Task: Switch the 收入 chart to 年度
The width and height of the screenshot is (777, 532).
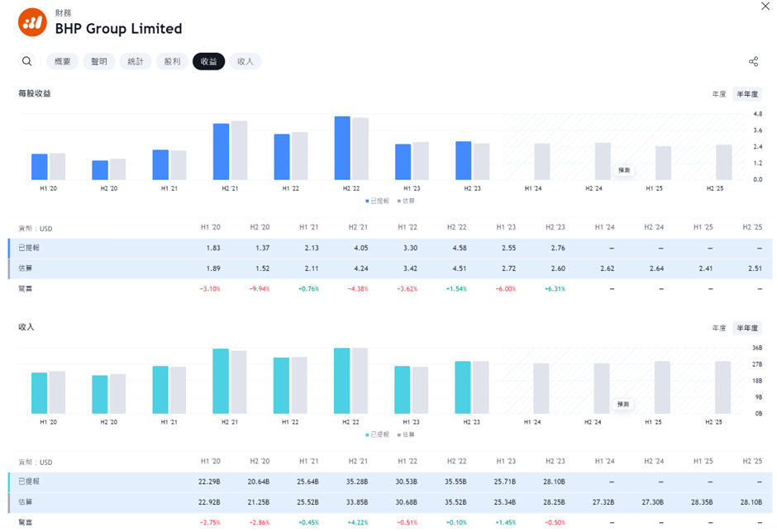Action: [719, 328]
